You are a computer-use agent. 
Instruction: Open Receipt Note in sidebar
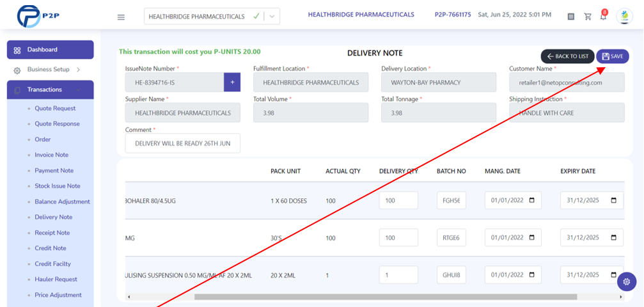click(52, 233)
